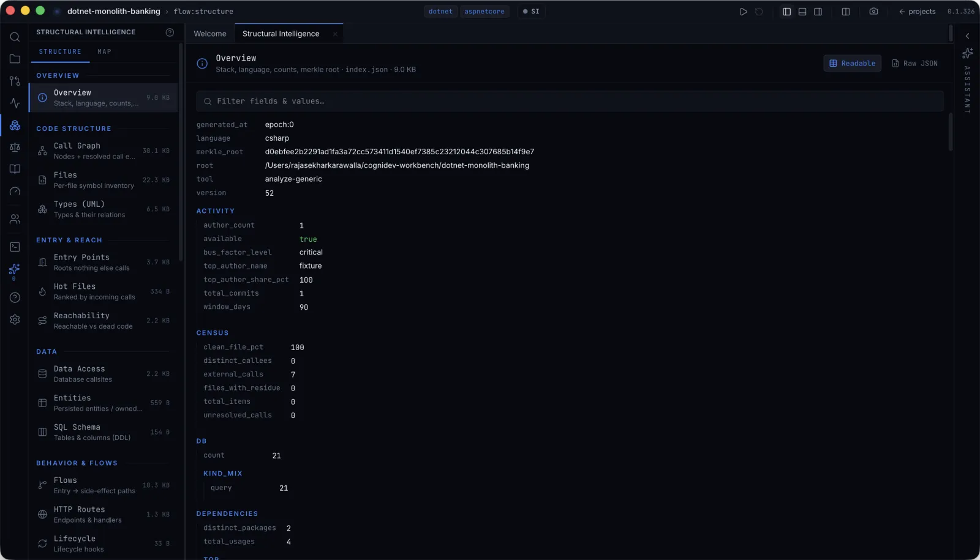Open the folder explorer icon in the sidebar

click(15, 59)
